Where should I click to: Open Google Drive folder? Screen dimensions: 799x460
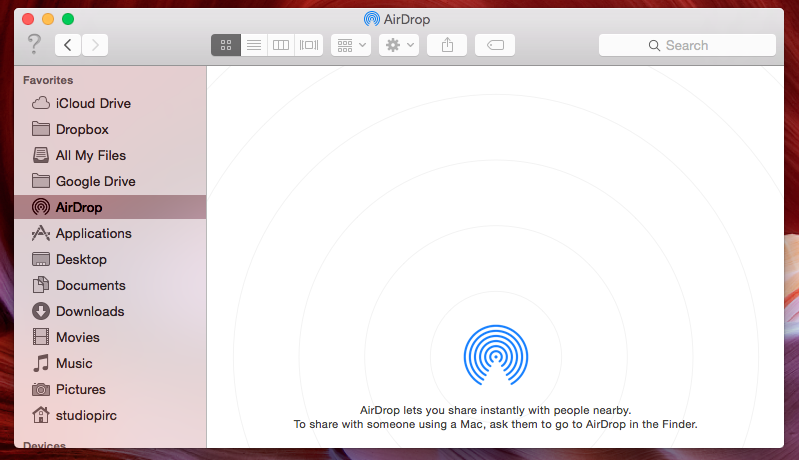click(110, 181)
